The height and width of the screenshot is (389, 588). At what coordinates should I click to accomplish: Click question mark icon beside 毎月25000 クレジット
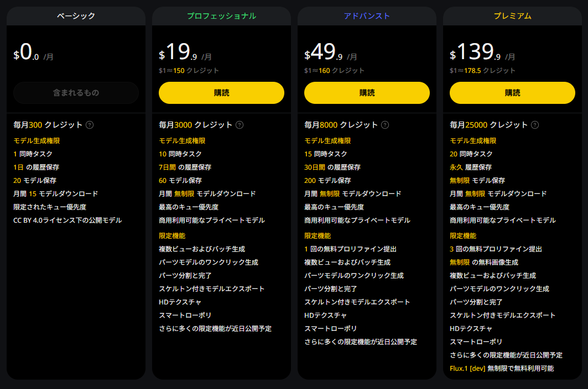[535, 125]
